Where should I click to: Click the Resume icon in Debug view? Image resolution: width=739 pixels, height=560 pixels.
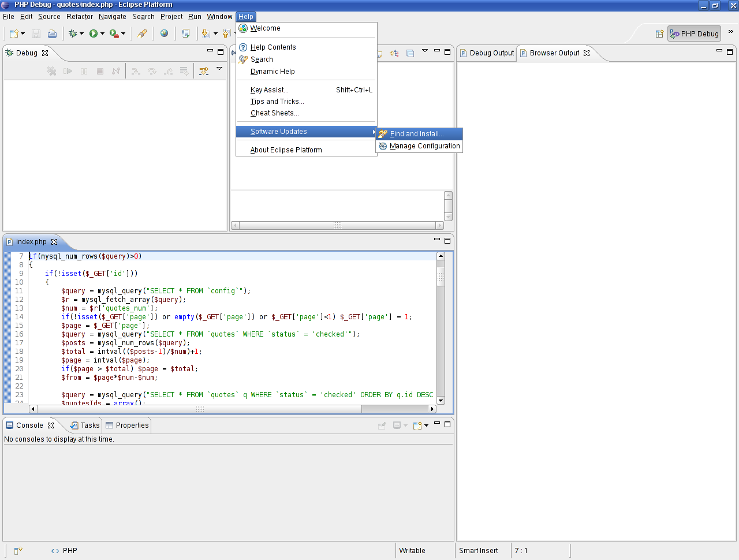[x=68, y=71]
